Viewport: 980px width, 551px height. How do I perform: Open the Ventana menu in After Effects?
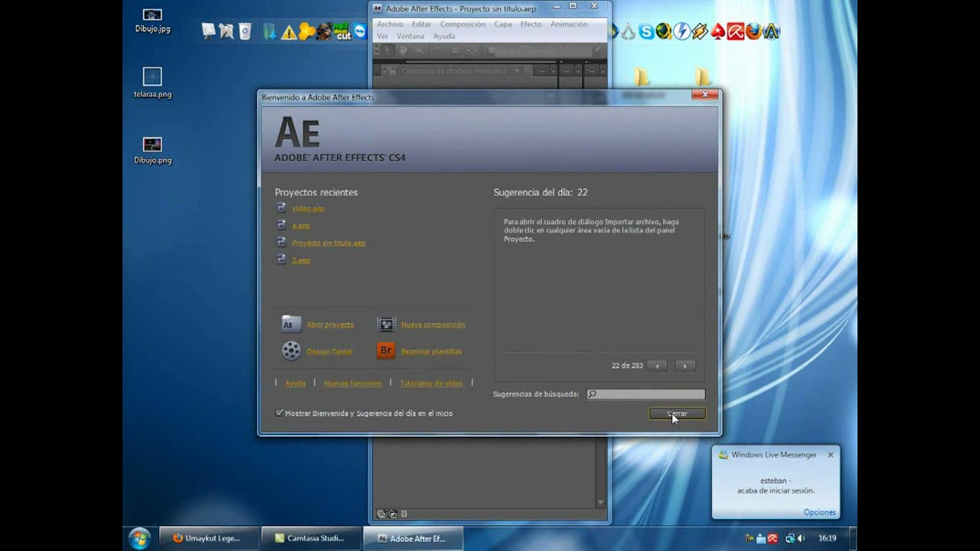click(410, 36)
